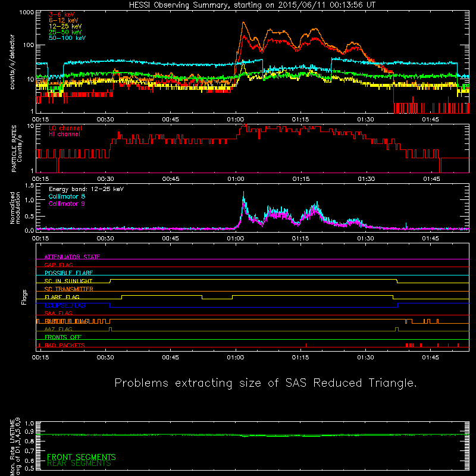The image size is (476, 476).
Task: Select the cyan "Collimator 8" legend label
Action: pos(67,196)
